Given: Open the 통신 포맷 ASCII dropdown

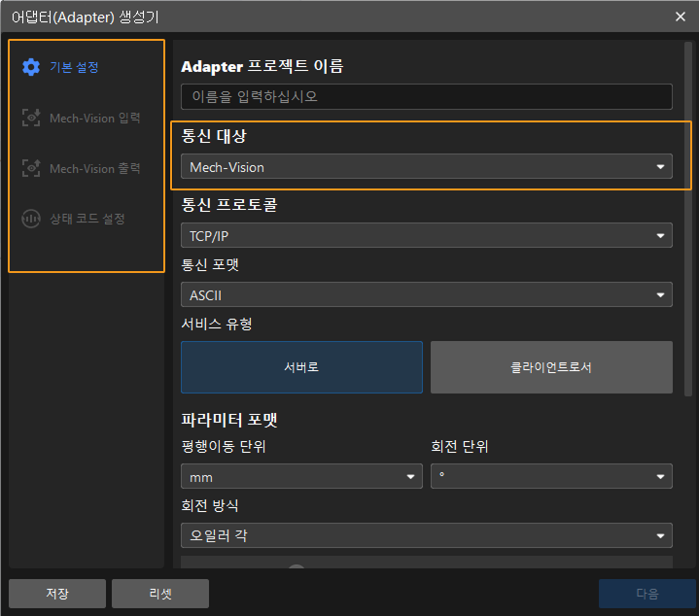Looking at the screenshot, I should coord(426,294).
